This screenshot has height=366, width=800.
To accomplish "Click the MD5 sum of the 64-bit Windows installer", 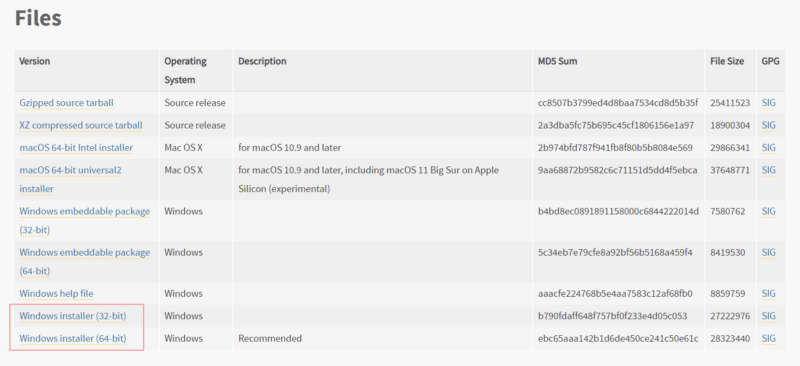I will click(618, 338).
